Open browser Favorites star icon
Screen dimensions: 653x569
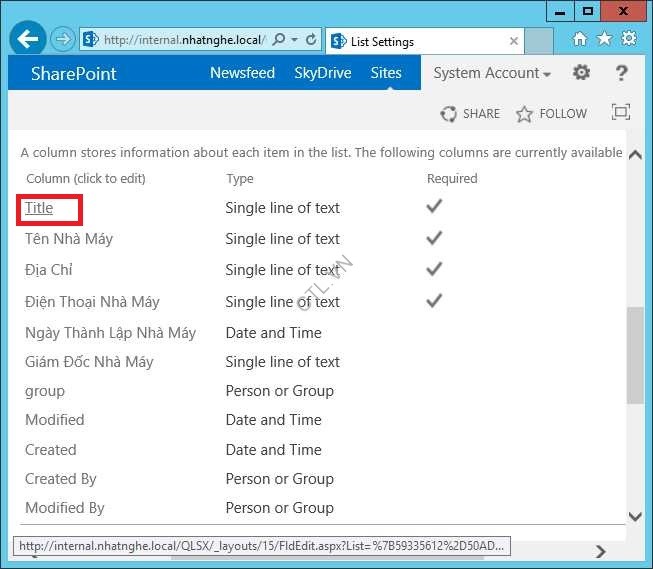coord(604,39)
